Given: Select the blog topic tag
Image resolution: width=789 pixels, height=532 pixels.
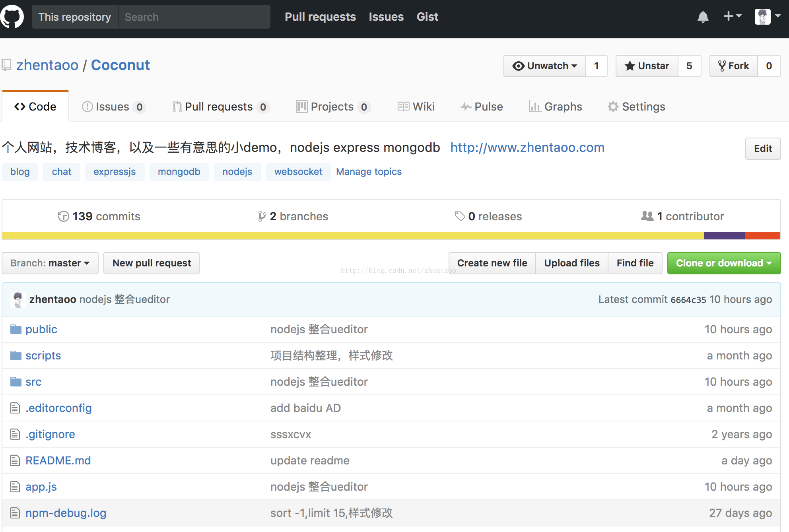Looking at the screenshot, I should (x=20, y=172).
